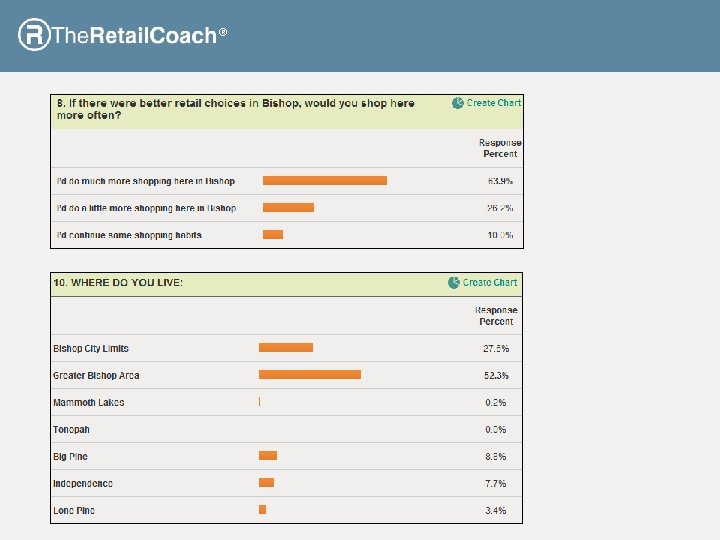Select the orange bar for a little more shopping
The height and width of the screenshot is (540, 720).
click(x=288, y=208)
